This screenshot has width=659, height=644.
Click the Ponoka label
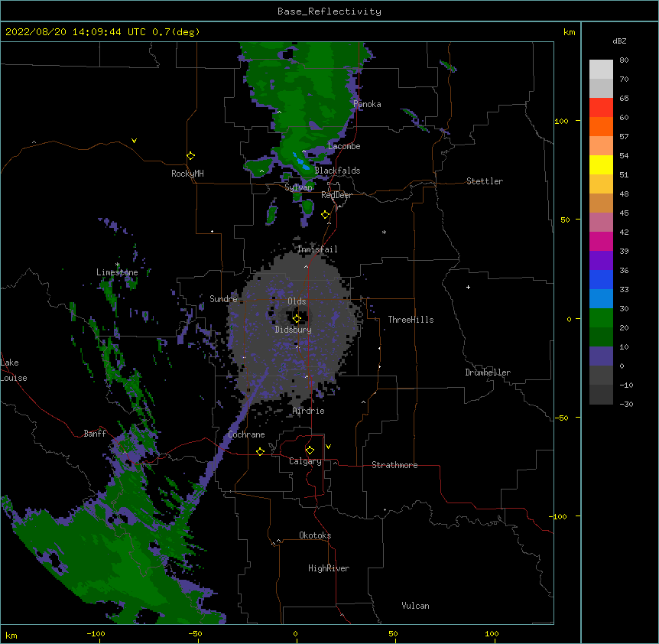pyautogui.click(x=367, y=104)
